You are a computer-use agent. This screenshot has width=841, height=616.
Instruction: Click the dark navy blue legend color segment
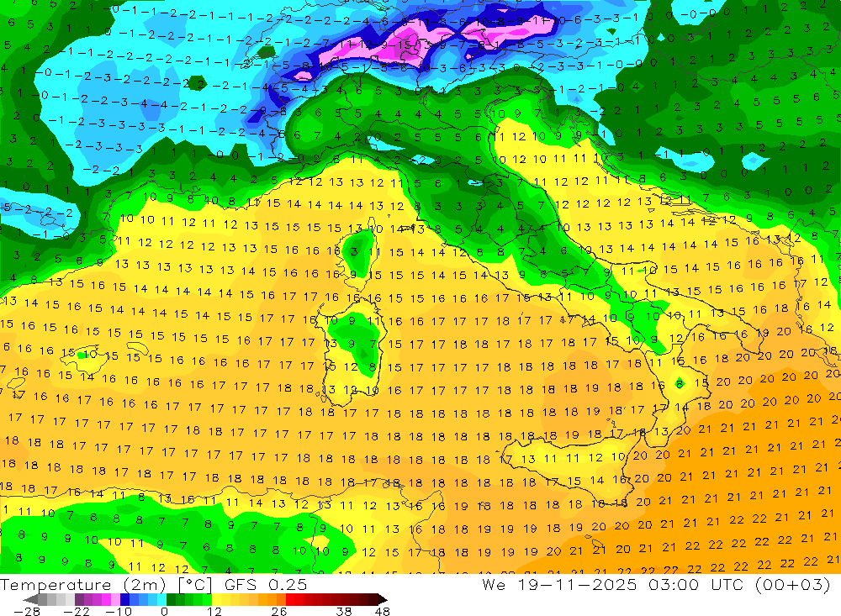coord(124,599)
